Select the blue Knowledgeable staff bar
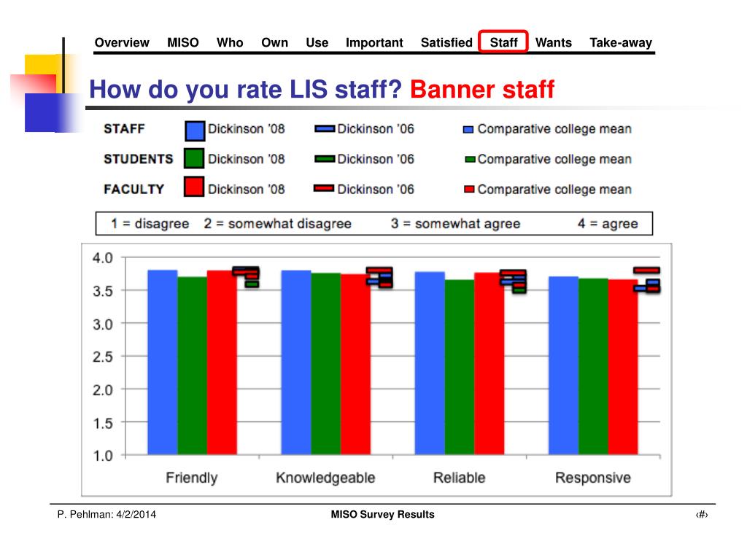This screenshot has height=560, width=747. click(x=296, y=362)
